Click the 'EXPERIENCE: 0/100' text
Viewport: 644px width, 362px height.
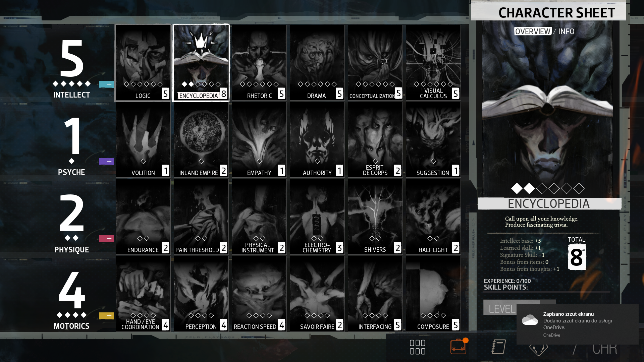[x=507, y=281]
